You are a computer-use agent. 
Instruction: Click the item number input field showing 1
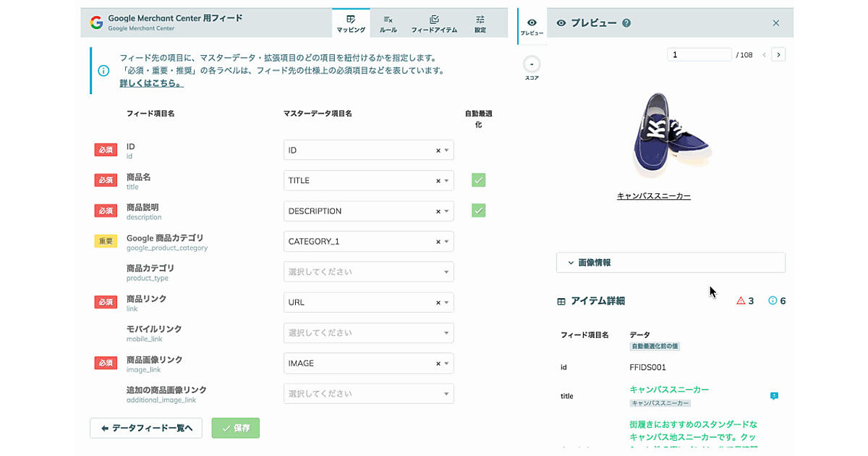click(699, 54)
